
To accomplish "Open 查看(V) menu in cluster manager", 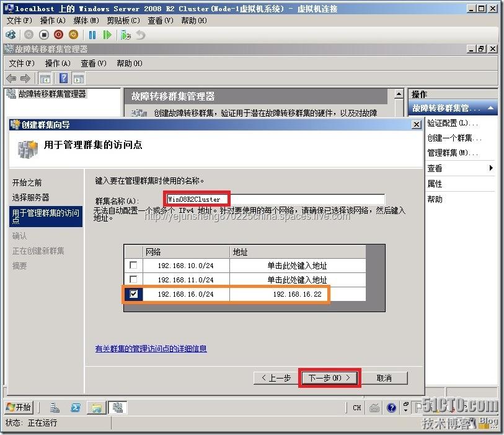I will click(x=94, y=63).
